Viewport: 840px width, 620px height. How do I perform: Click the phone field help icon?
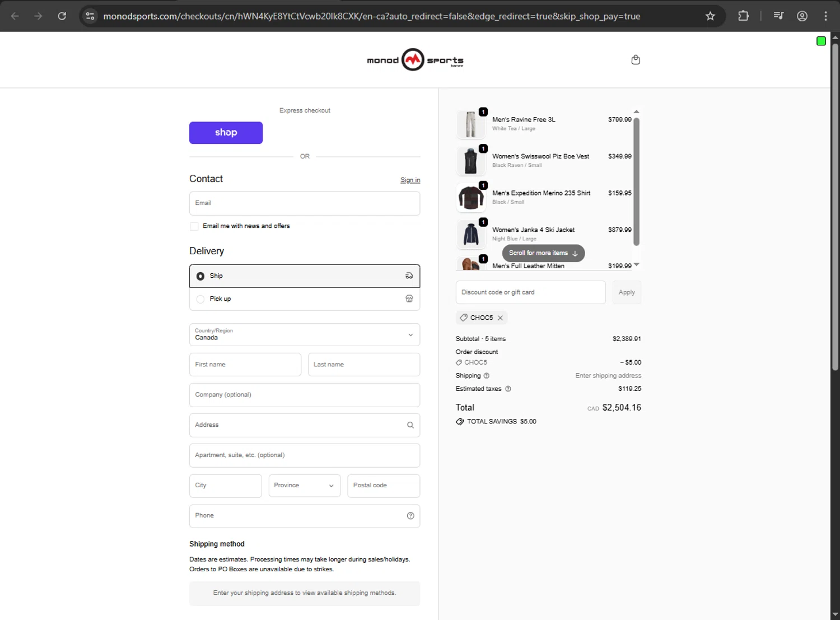click(x=410, y=516)
